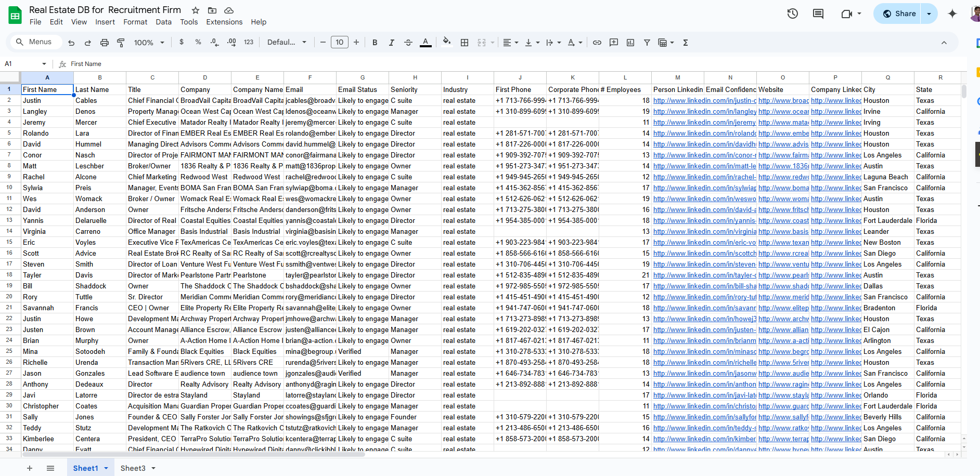Click the Undo icon
This screenshot has height=476, width=980.
point(71,43)
